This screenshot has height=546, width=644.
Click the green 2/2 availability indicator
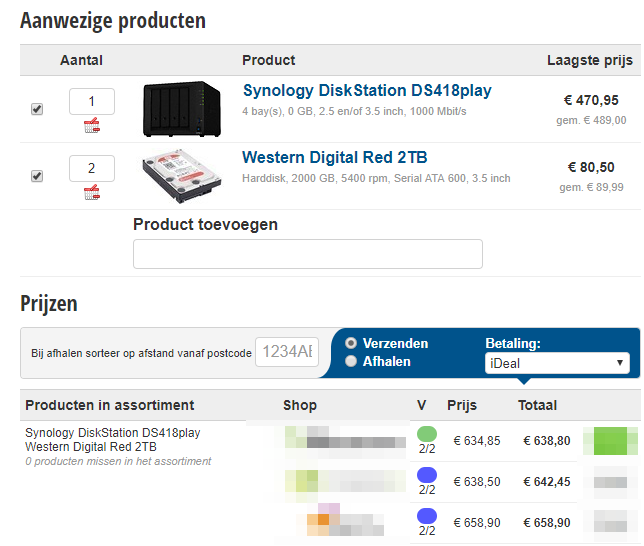tap(427, 434)
